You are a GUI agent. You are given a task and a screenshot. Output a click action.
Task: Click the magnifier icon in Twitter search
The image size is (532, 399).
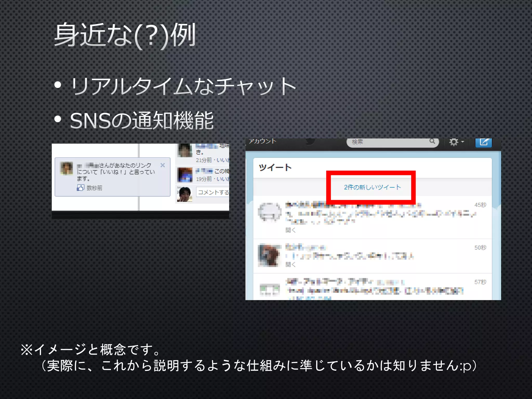click(432, 141)
